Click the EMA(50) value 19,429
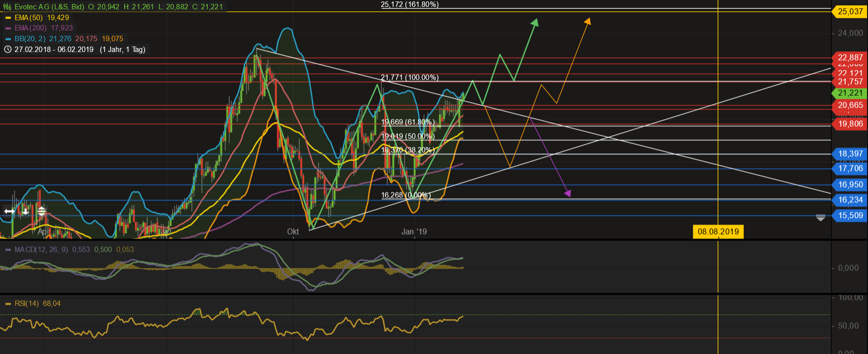 pos(58,18)
